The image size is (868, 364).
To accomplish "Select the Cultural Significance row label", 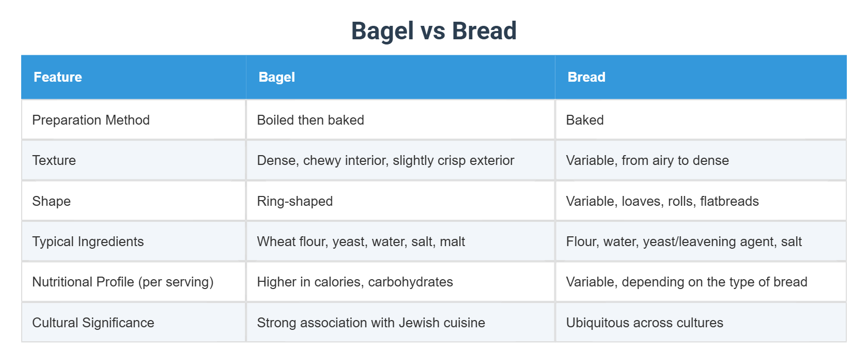I will point(93,323).
